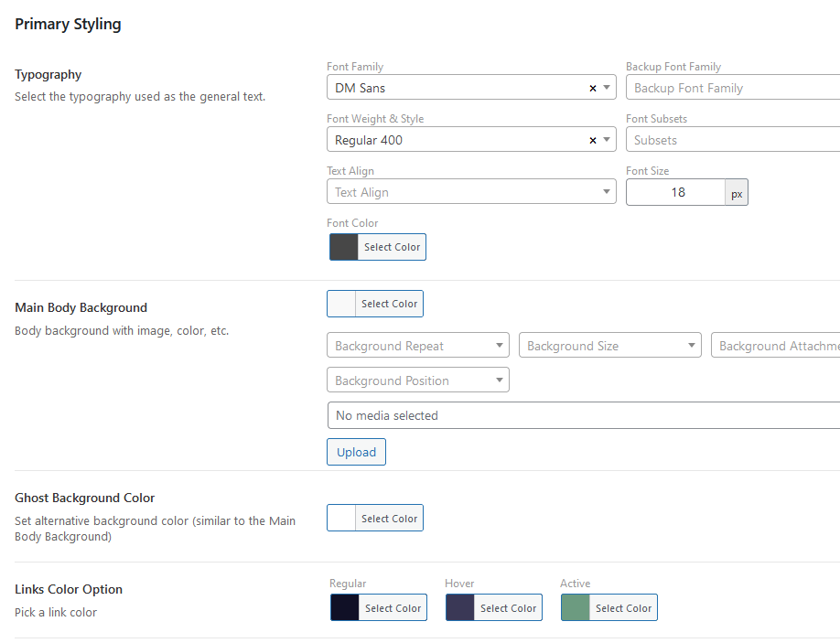The image size is (840, 643).
Task: Click Select Color for Ghost Background Color
Action: 389,519
